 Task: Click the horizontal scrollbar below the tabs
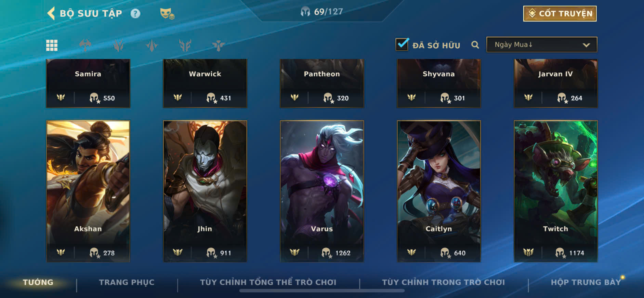(x=322, y=291)
